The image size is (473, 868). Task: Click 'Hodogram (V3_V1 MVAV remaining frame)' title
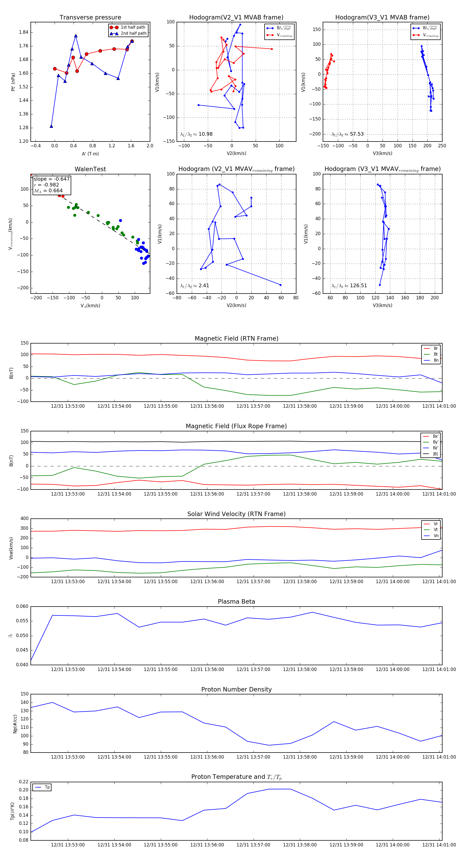click(382, 169)
